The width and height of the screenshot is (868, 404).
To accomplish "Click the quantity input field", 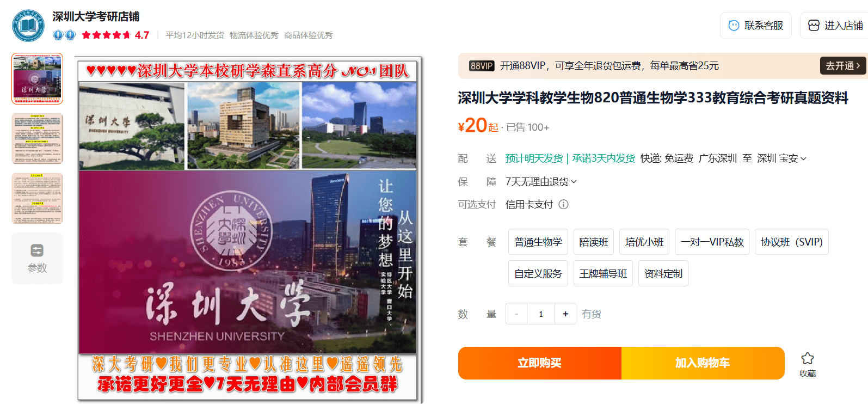I will (x=541, y=314).
